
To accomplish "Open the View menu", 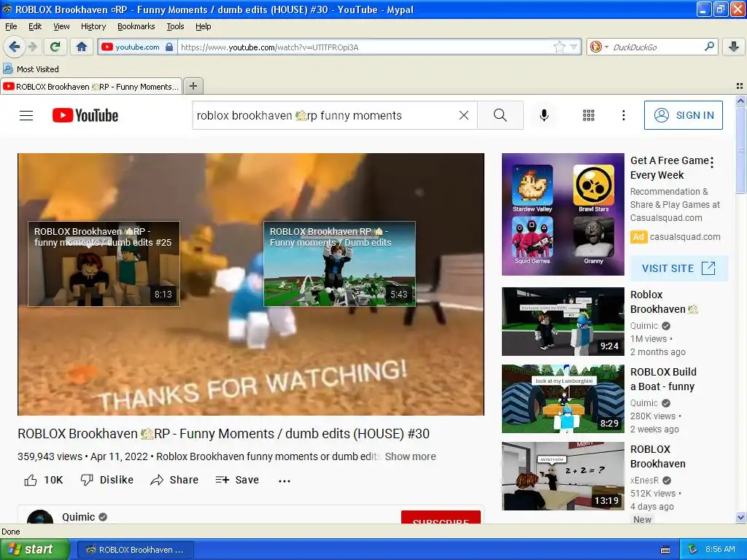I will [61, 26].
